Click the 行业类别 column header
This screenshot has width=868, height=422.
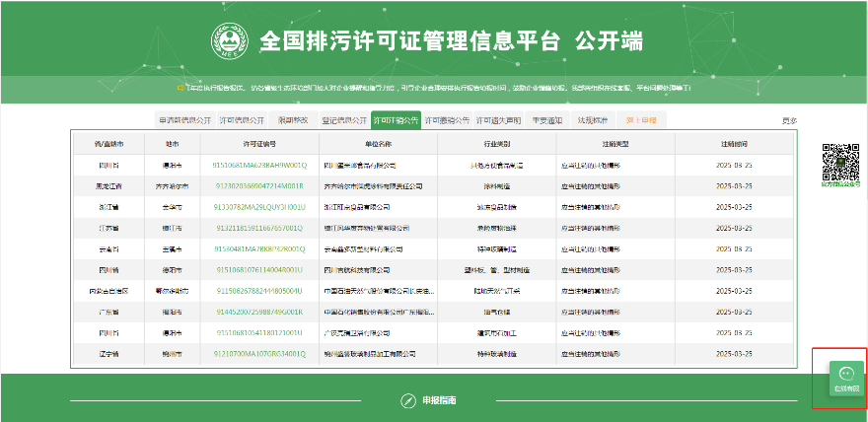496,144
